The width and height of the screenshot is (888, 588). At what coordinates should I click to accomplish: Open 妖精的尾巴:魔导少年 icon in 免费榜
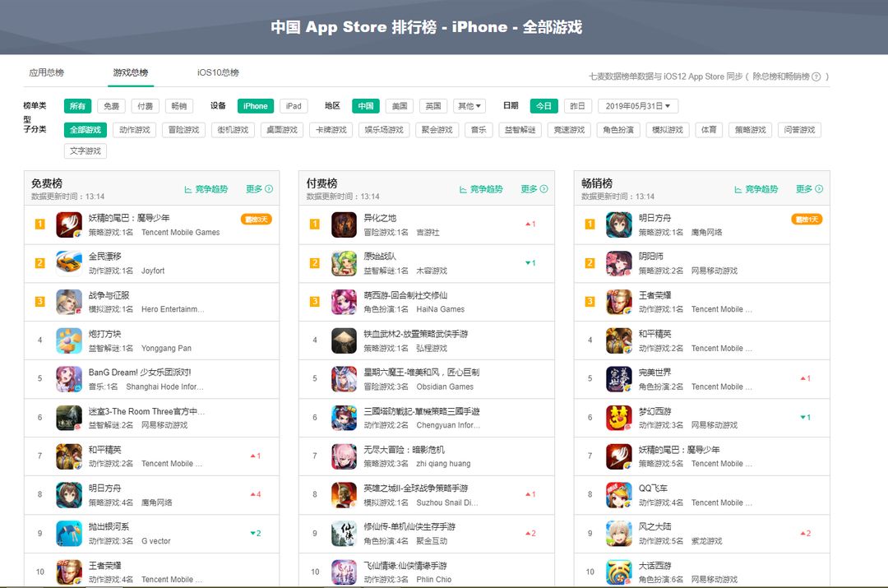point(69,225)
